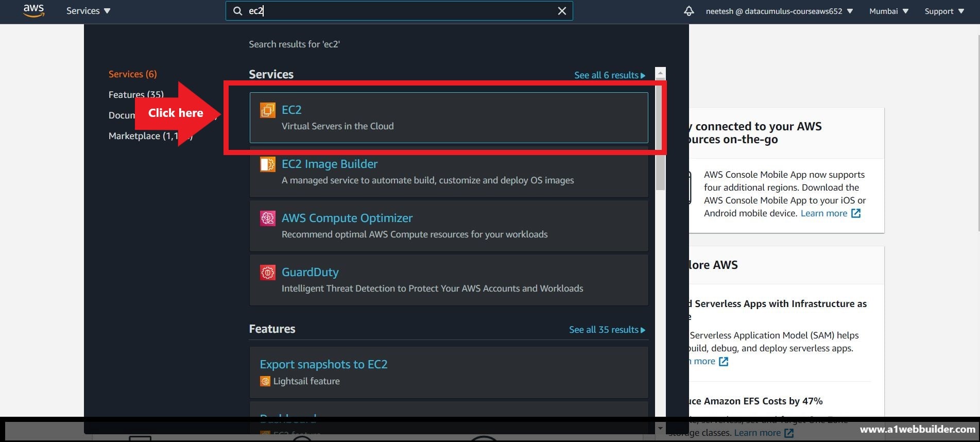Expand the neetesh account menu
The height and width of the screenshot is (442, 980).
(x=779, y=11)
